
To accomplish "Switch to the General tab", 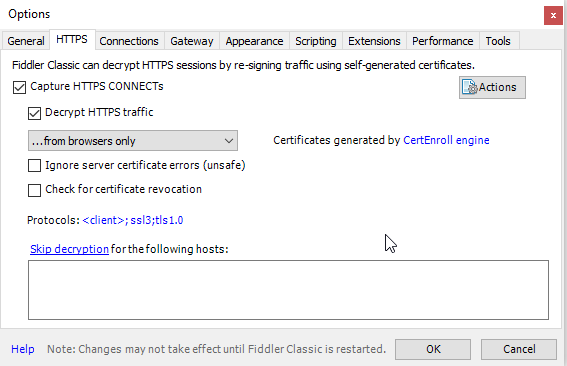I will pyautogui.click(x=26, y=41).
